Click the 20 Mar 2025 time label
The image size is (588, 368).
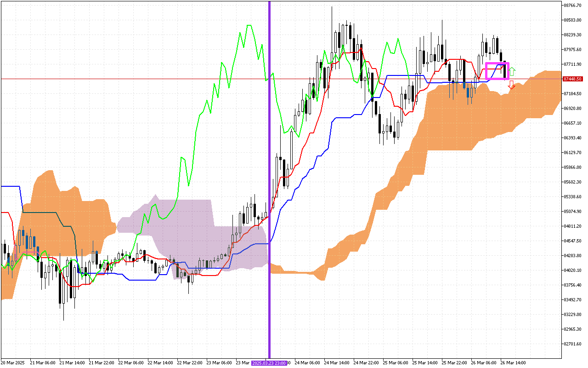[x=12, y=363]
